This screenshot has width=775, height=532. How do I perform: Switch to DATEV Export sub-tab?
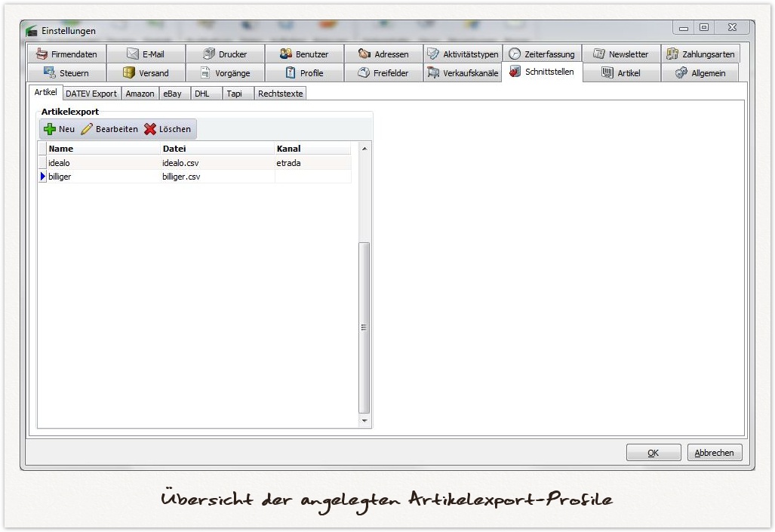91,94
